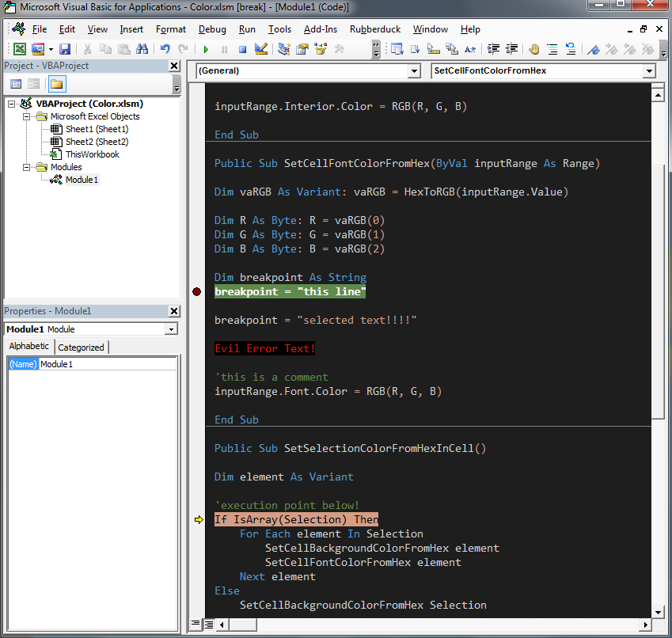This screenshot has height=638, width=672.
Task: Click the Outdent icon
Action: click(x=511, y=49)
